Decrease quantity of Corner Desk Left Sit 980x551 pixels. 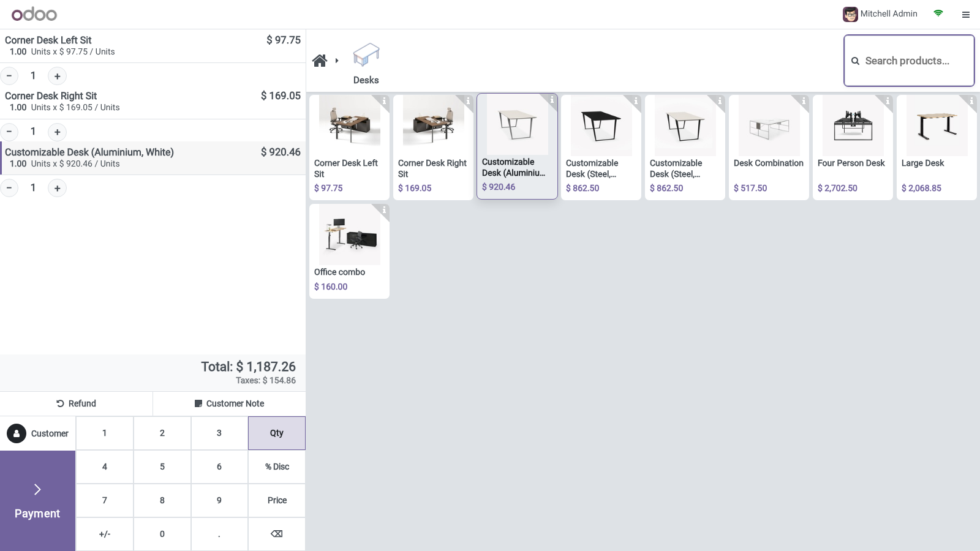(x=9, y=76)
